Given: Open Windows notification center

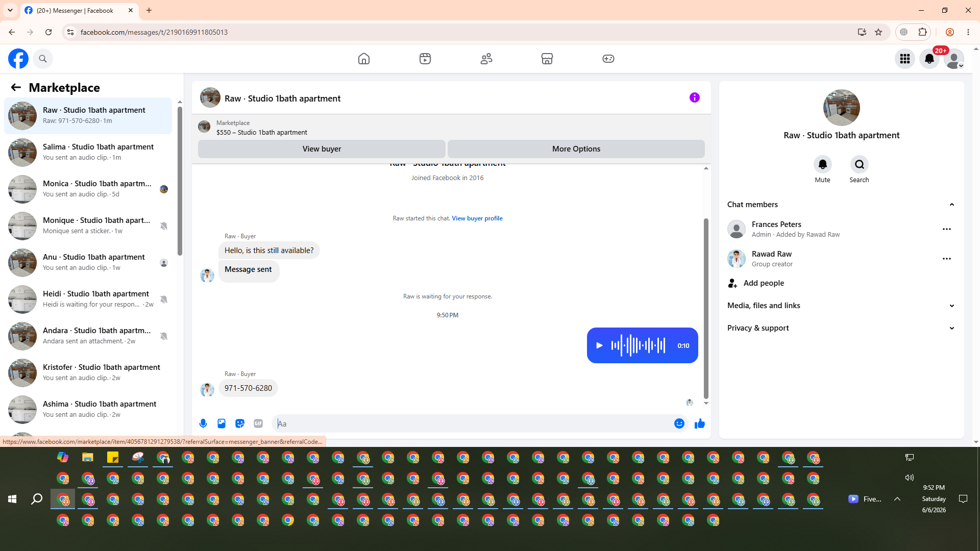Looking at the screenshot, I should click(963, 499).
